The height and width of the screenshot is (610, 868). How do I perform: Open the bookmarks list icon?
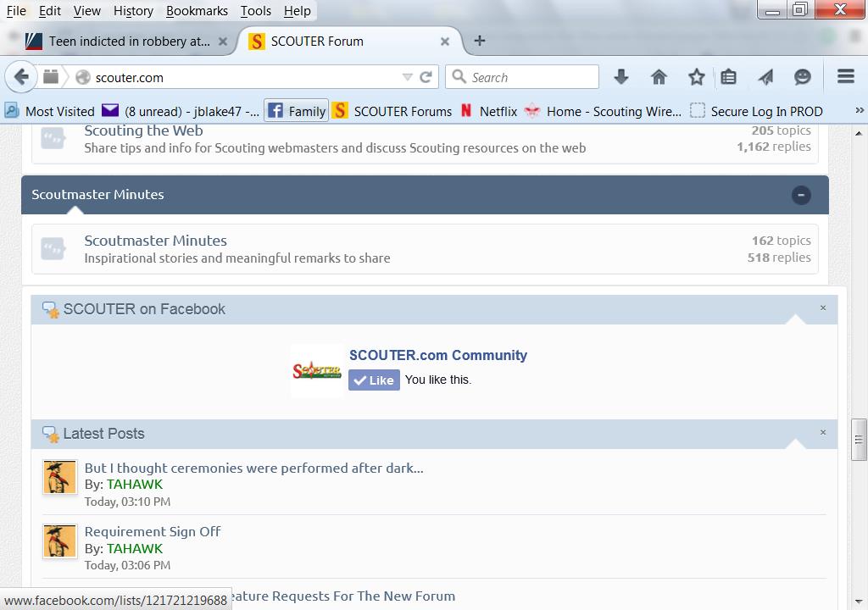point(728,77)
